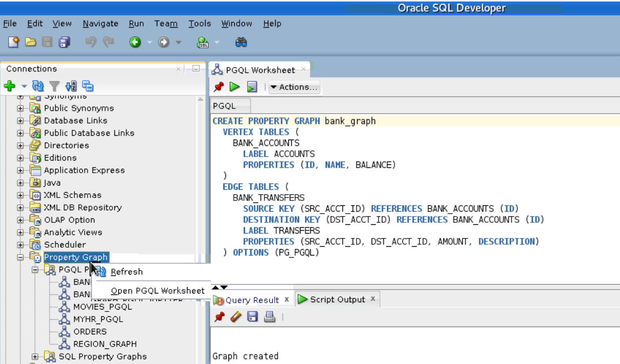
Task: Click the New file icon in toolbar
Action: click(14, 42)
